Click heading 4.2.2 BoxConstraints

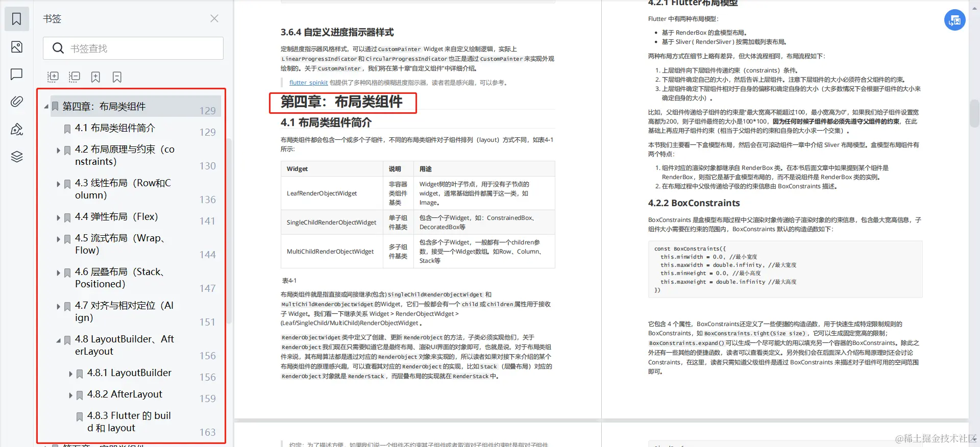tap(694, 203)
